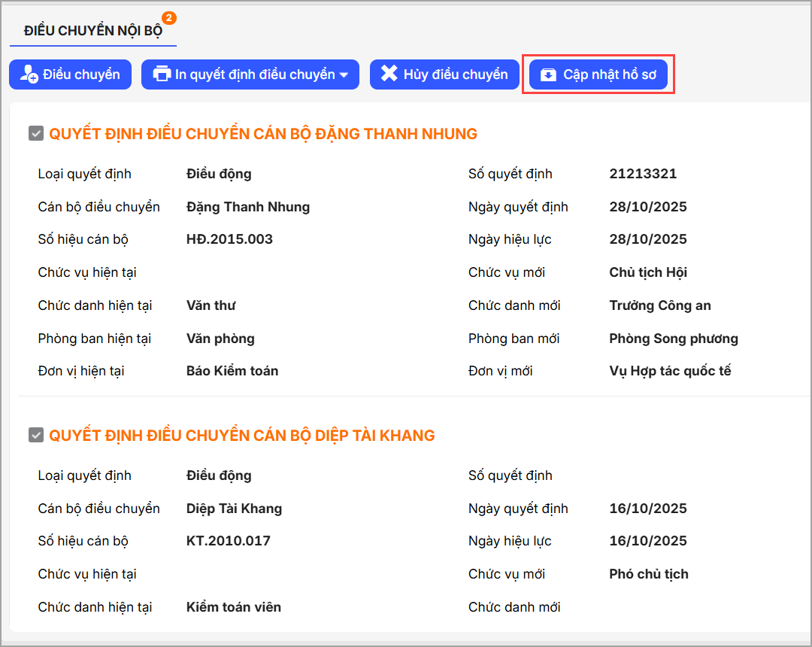Select the decision number 21213321
Image resolution: width=812 pixels, height=647 pixels.
(x=643, y=174)
